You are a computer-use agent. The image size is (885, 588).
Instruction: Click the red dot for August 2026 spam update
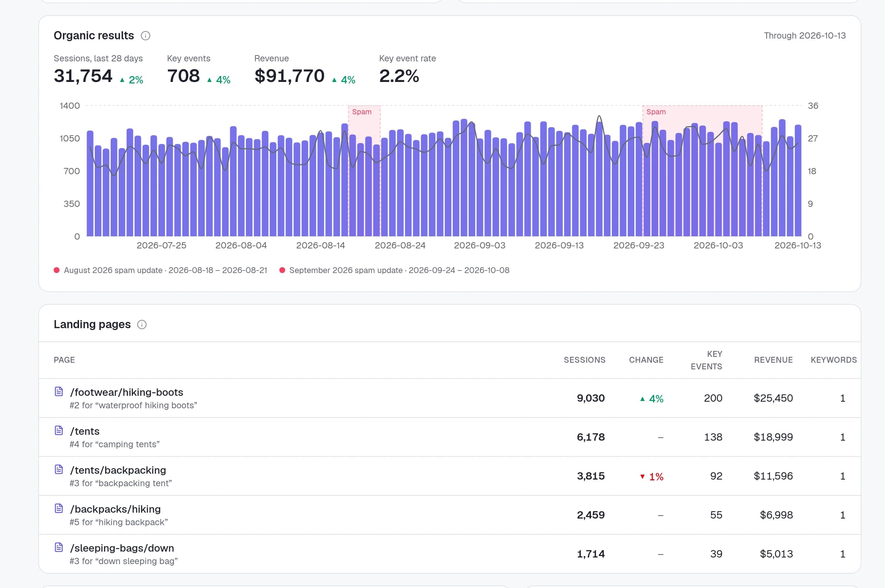(x=57, y=270)
